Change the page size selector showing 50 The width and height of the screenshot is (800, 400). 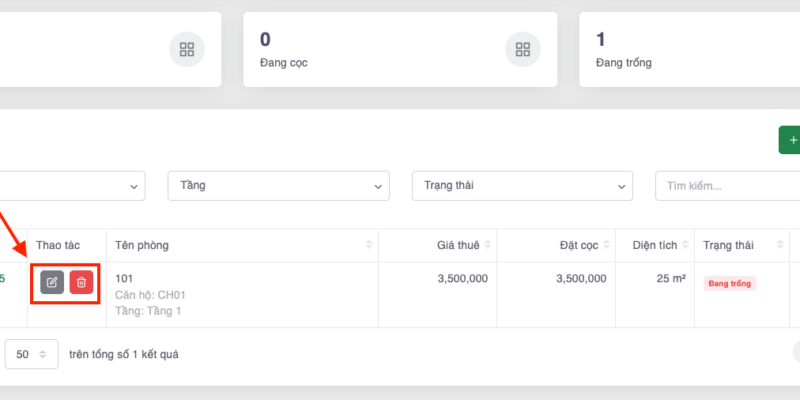(x=32, y=354)
